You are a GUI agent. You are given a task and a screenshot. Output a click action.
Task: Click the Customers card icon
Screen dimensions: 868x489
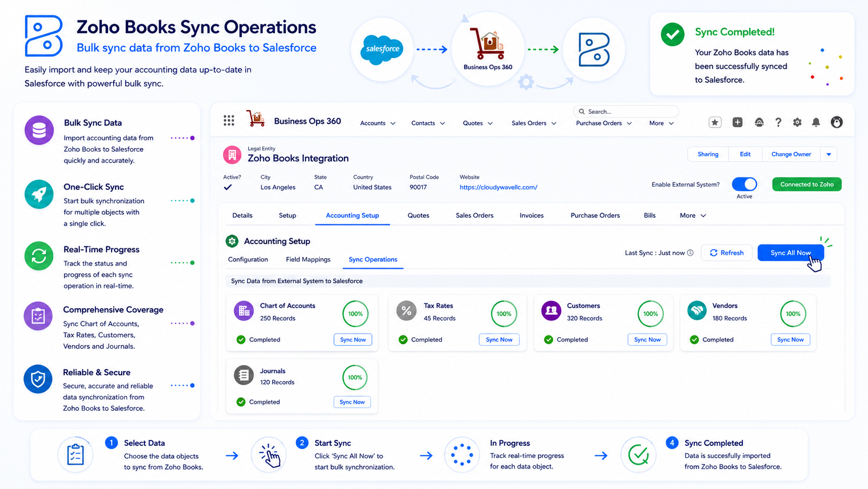click(551, 311)
